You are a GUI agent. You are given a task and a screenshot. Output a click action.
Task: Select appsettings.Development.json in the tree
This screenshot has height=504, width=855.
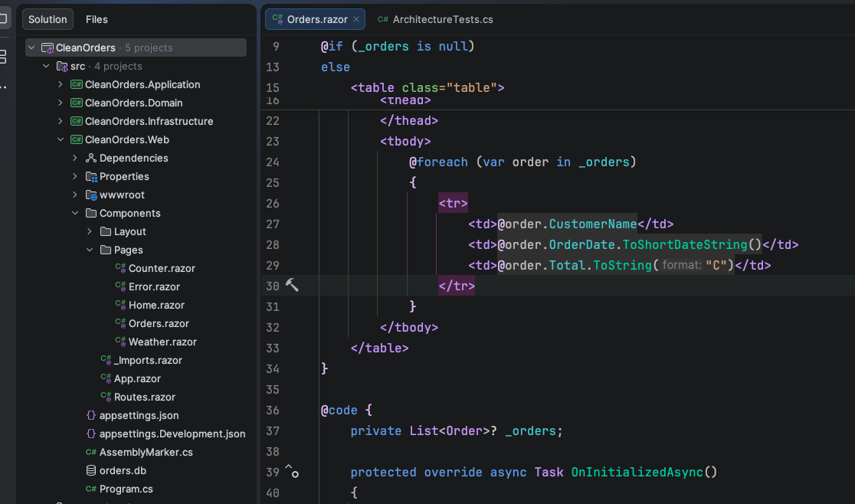[172, 434]
